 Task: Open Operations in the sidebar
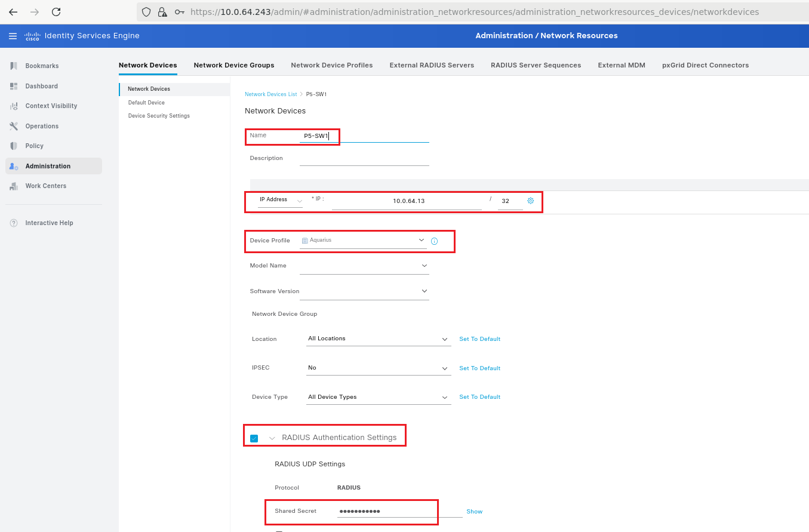(x=42, y=126)
